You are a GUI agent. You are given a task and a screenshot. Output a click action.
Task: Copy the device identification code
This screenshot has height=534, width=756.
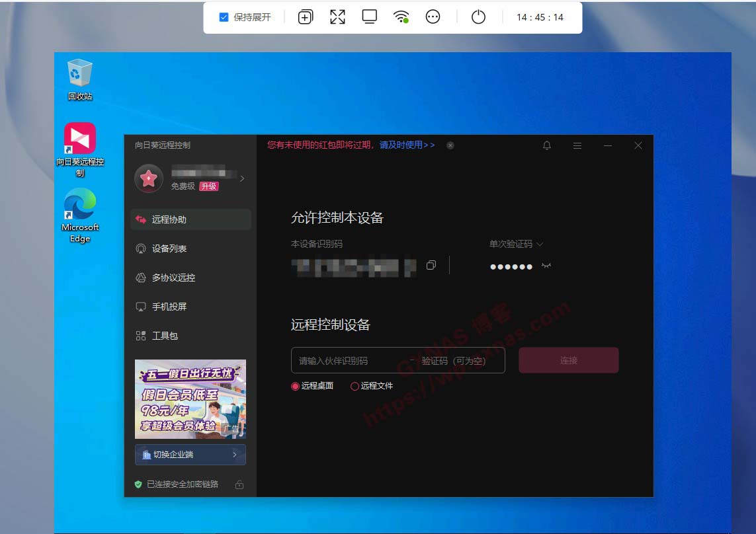[x=431, y=265]
